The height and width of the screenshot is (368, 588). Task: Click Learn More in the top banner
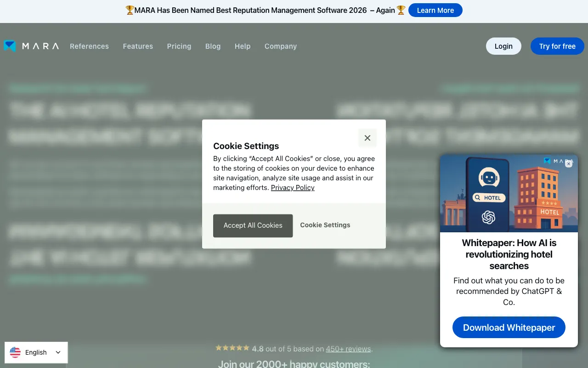[435, 10]
